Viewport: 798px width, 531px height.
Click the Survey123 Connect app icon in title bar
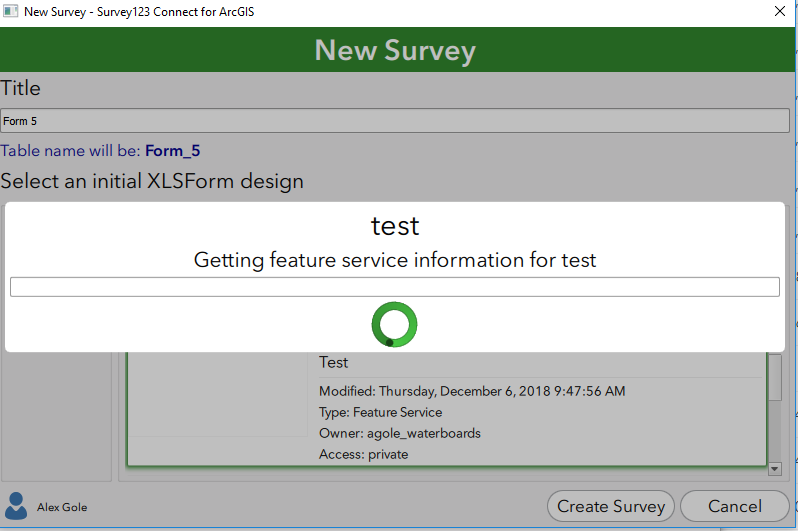pos(10,11)
